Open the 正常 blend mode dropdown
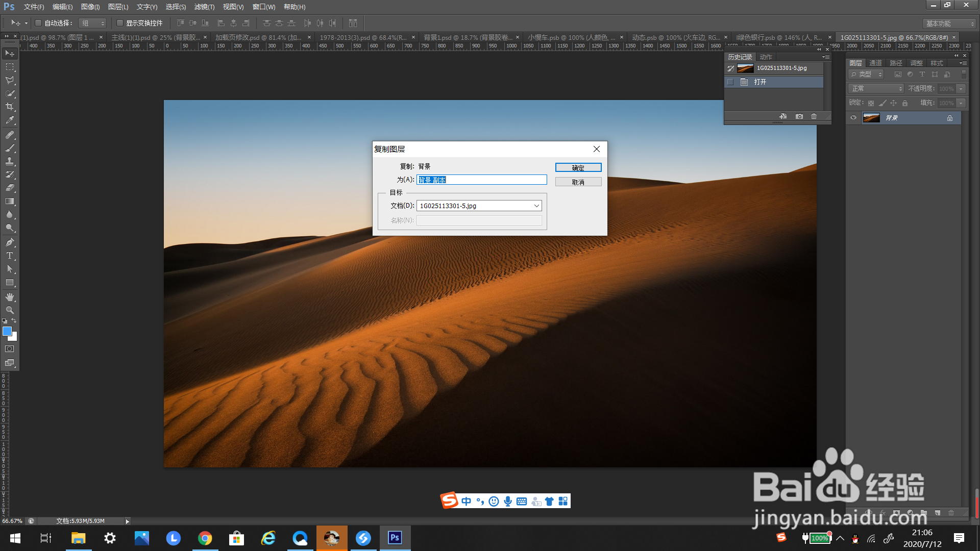The image size is (980, 551). point(876,89)
